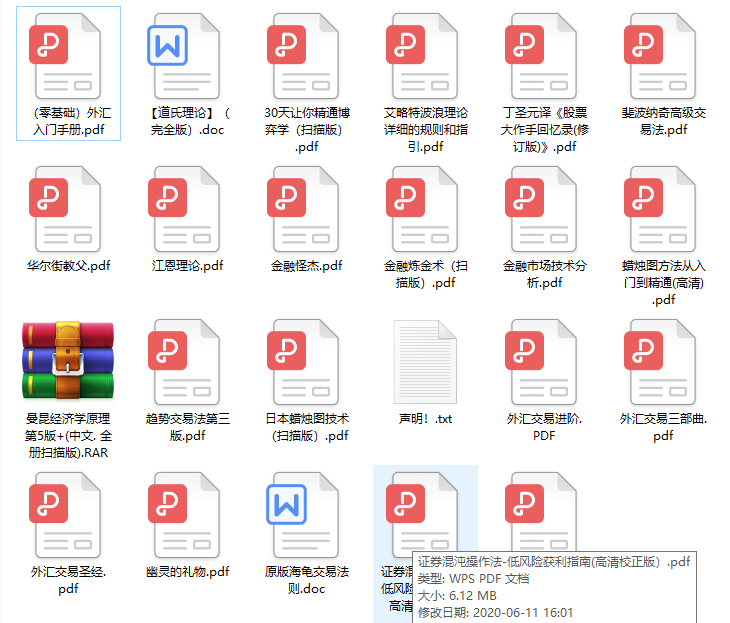The width and height of the screenshot is (730, 623).
Task: Click 蜡烛图方法从入门到精通 PDF icon
Action: tap(660, 209)
